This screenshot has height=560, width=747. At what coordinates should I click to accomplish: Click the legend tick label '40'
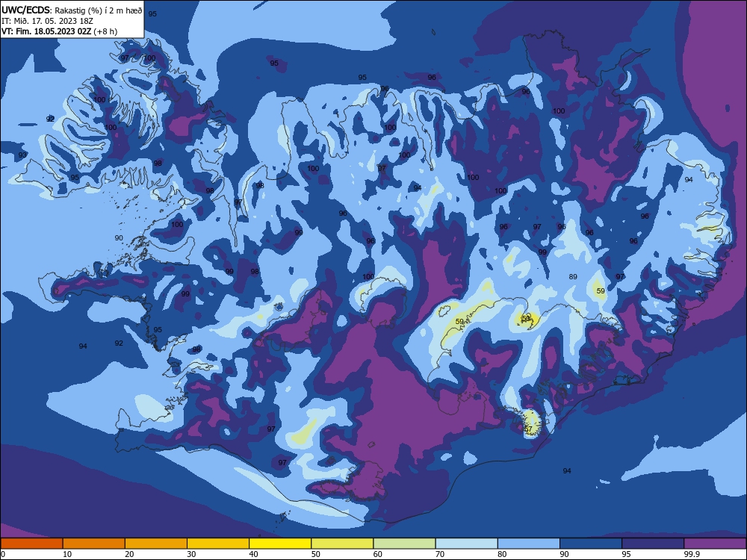(254, 554)
